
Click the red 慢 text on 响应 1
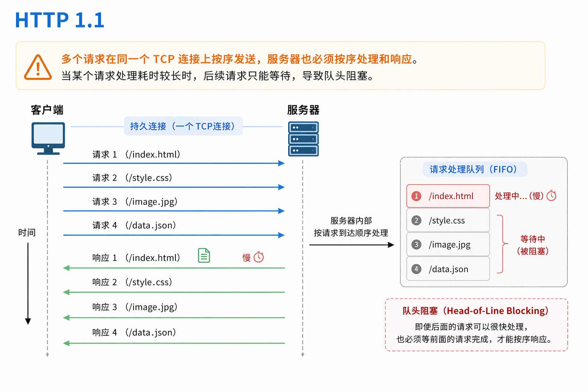247,258
